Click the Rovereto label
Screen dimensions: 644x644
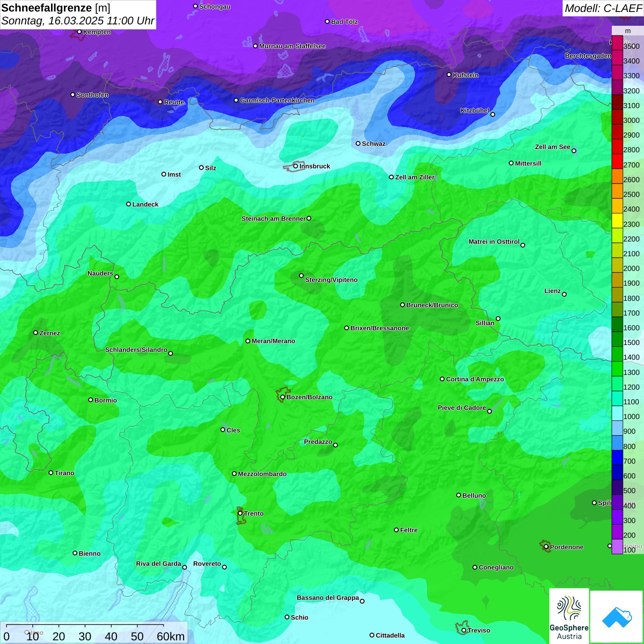click(207, 563)
